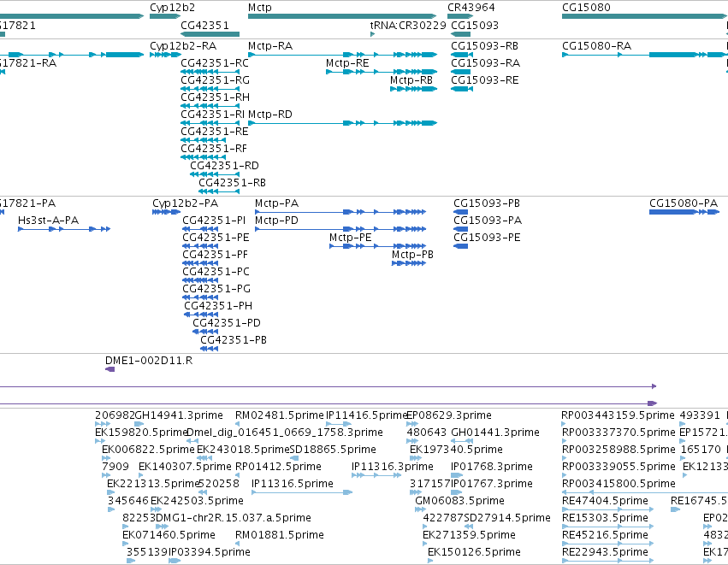Select EST EK071460.5prime
Screen dimensions: 728x565
(169, 535)
